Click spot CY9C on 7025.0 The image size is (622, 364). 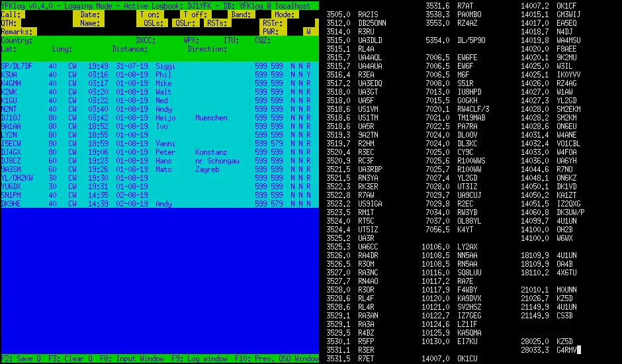(x=449, y=152)
